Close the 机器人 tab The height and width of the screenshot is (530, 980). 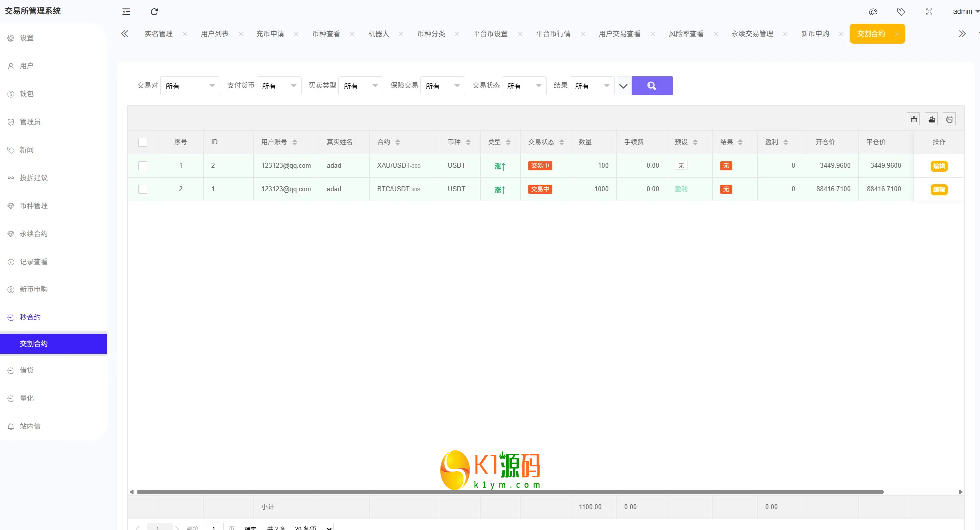click(401, 34)
